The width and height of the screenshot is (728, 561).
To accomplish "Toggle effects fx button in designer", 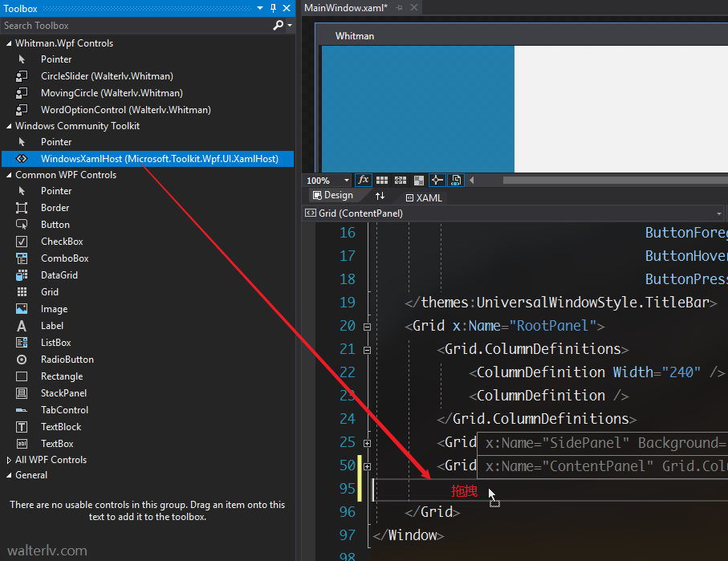I will tap(363, 180).
